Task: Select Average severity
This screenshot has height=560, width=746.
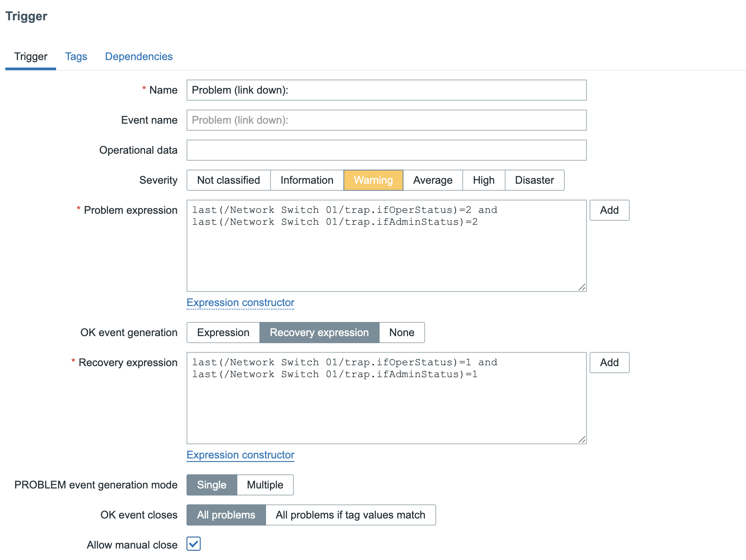Action: pos(432,180)
